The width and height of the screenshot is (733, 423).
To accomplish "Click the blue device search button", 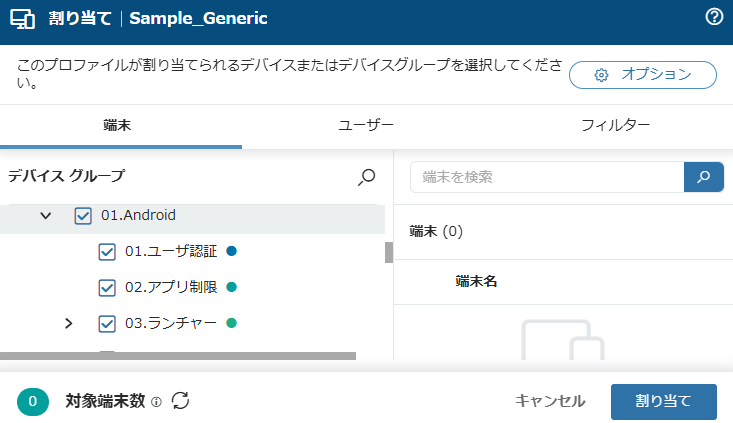I will pyautogui.click(x=704, y=177).
